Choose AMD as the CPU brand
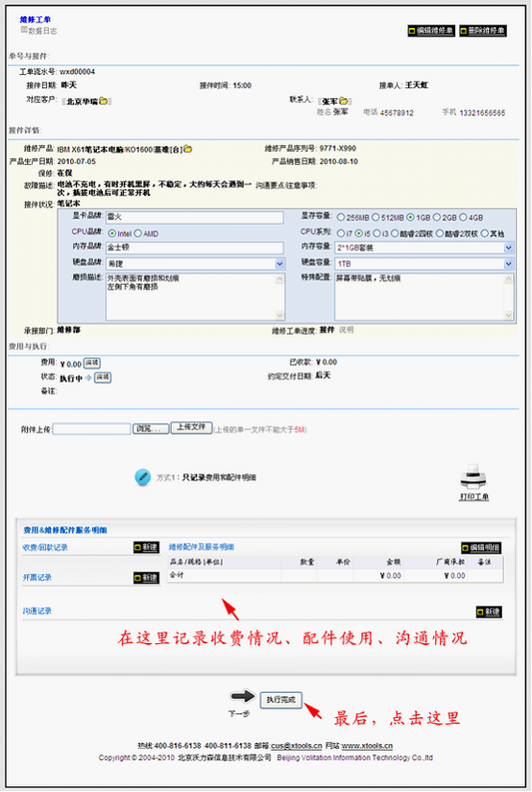 click(138, 234)
